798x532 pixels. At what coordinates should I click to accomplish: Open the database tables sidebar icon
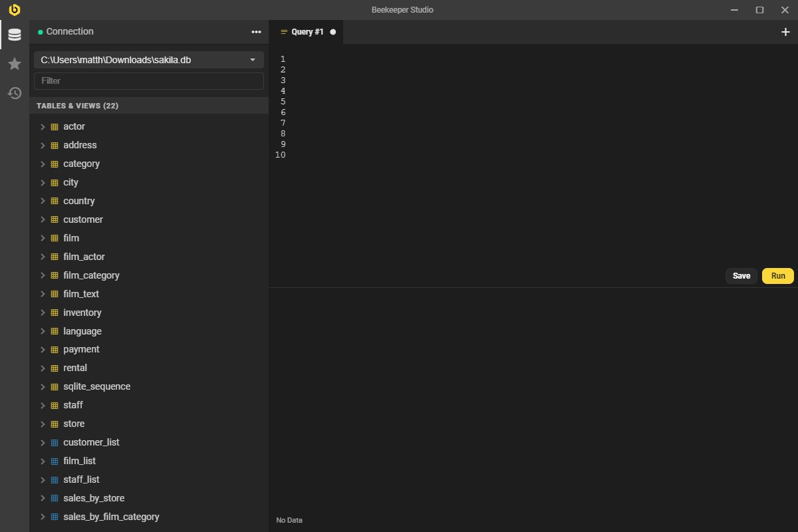pyautogui.click(x=15, y=35)
